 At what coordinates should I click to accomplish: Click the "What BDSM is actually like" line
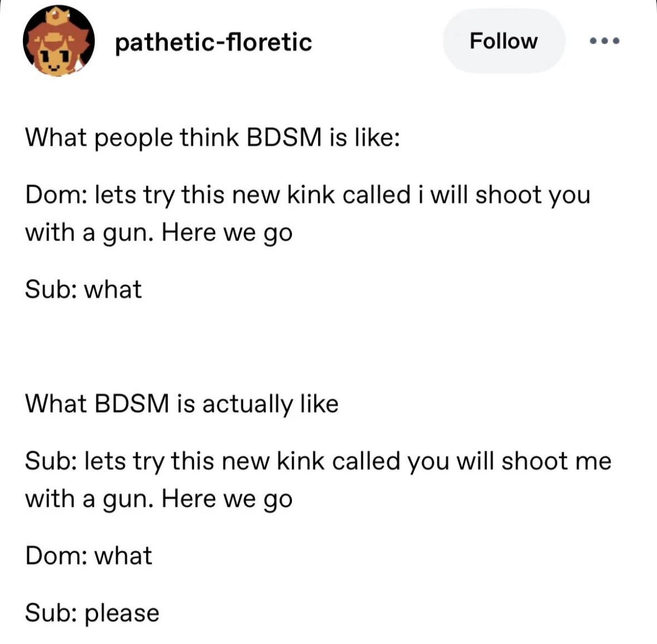[x=182, y=404]
